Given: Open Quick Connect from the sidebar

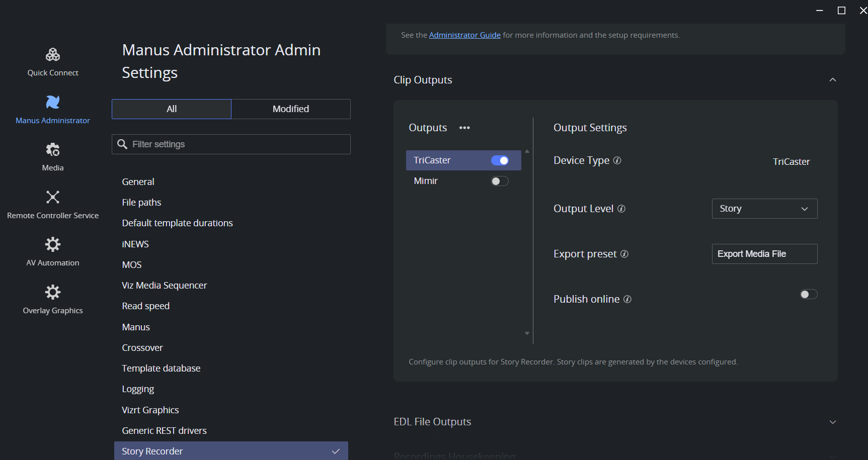Looking at the screenshot, I should 53,54.
